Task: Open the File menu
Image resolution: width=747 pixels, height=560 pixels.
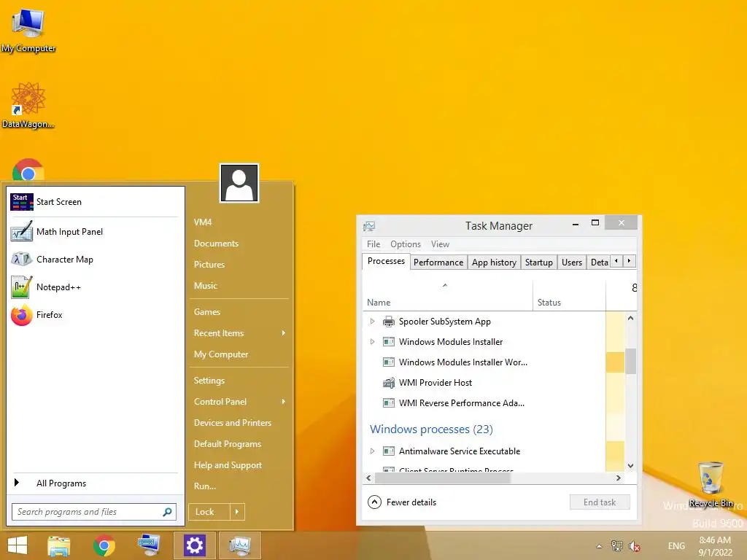Action: coord(373,244)
